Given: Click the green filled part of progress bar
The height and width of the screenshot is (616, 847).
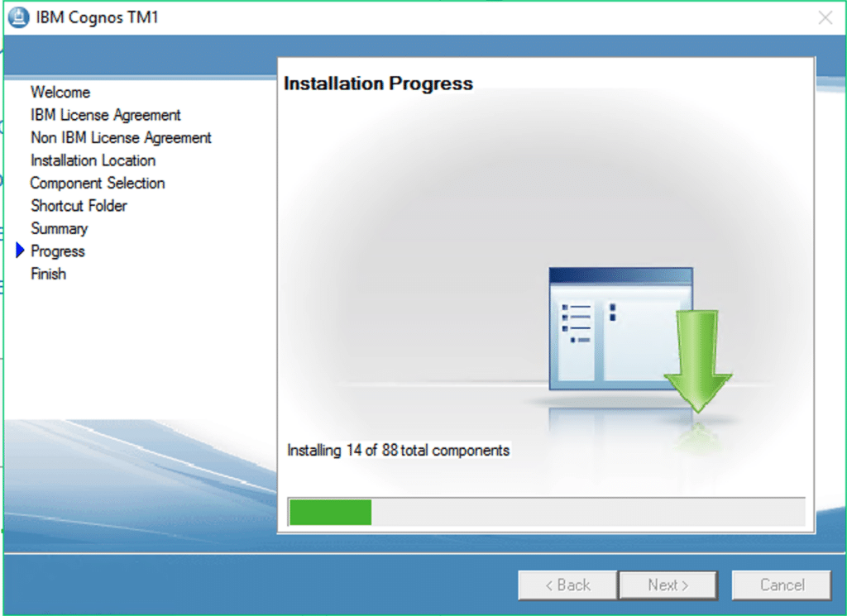Looking at the screenshot, I should [x=330, y=512].
